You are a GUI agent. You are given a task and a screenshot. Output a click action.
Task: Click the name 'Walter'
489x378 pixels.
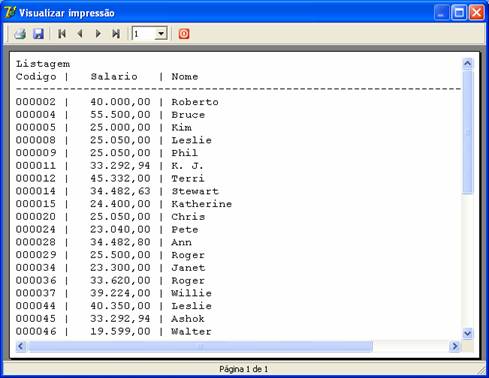click(x=191, y=331)
